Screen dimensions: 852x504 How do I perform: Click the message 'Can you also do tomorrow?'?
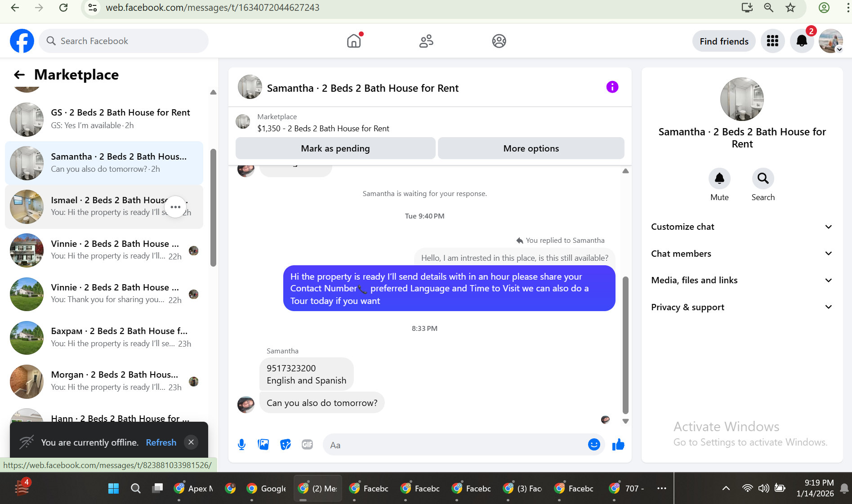322,403
